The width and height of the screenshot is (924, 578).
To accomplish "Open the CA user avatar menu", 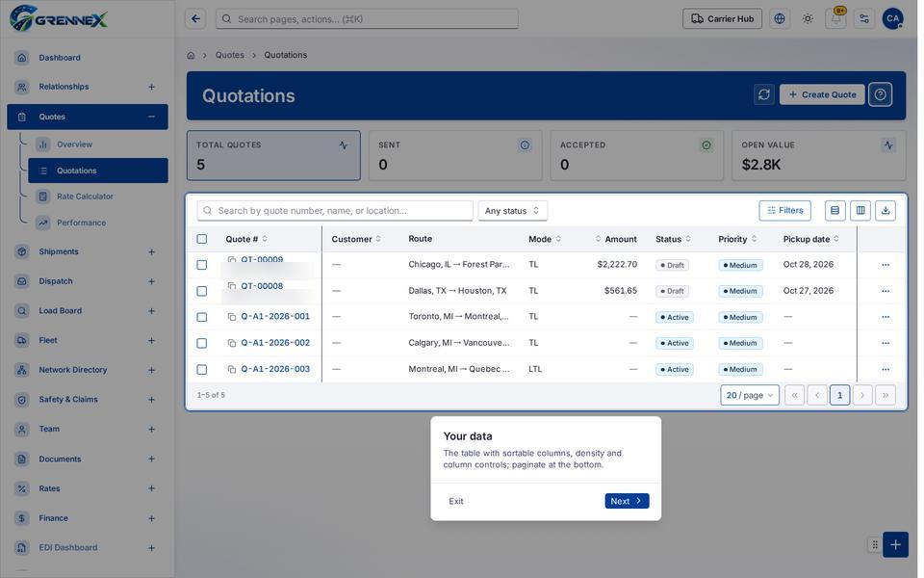I will click(893, 19).
